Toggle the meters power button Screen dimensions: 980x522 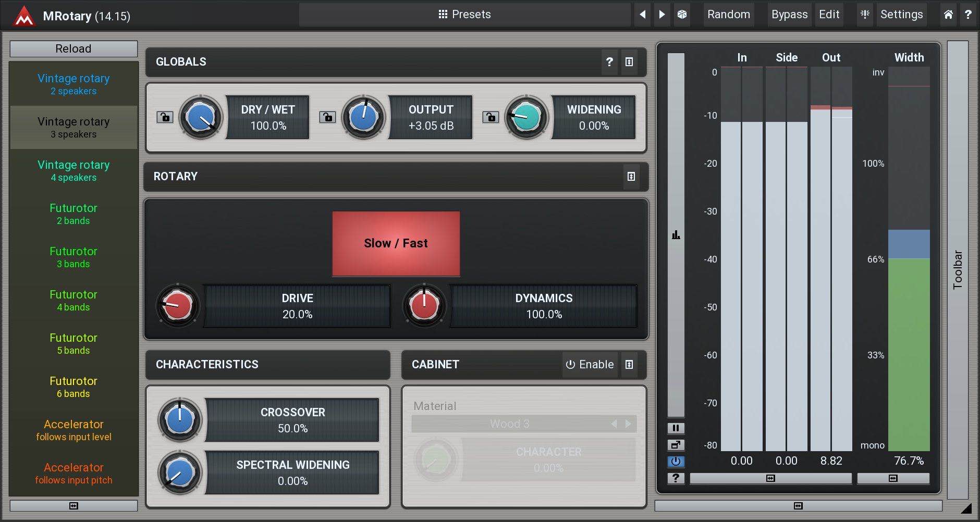coord(676,462)
